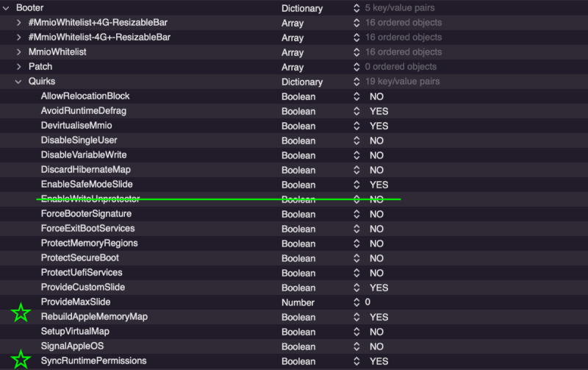
Task: Expand the Patch array
Action: pyautogui.click(x=19, y=67)
